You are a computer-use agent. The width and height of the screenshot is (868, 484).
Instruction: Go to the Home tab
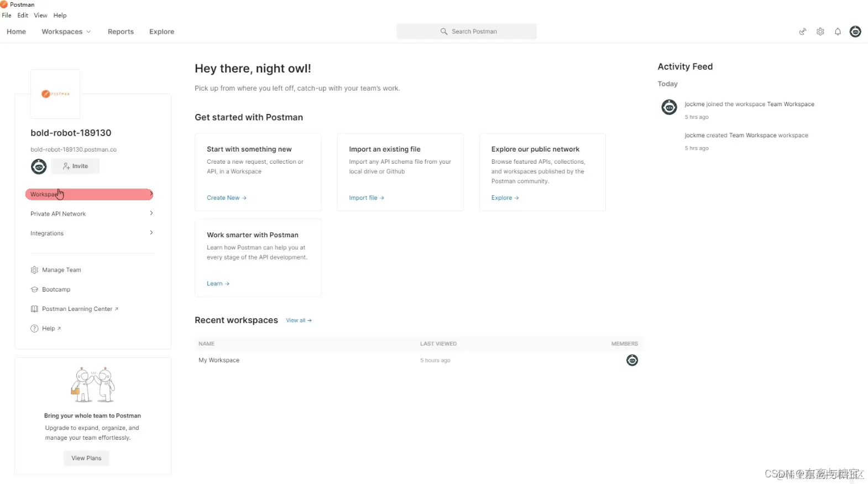coord(16,32)
